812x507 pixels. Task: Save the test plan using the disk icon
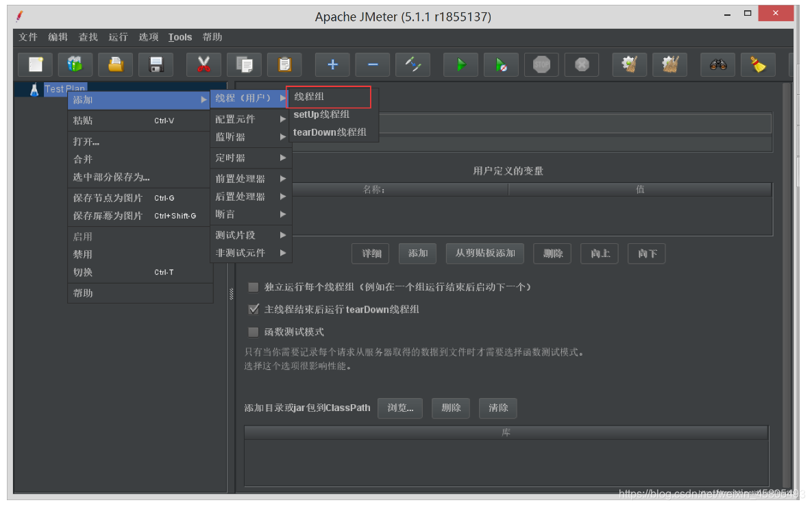156,64
